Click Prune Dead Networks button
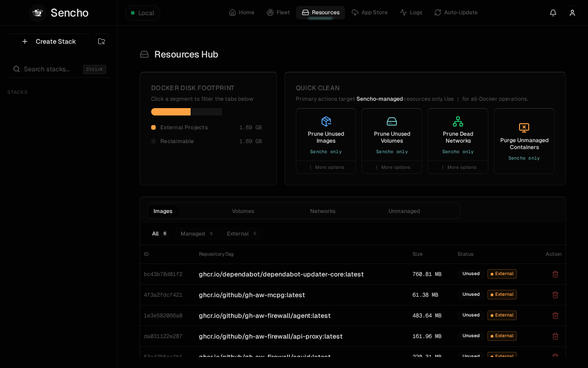Viewport: 588px width, 368px height. pyautogui.click(x=458, y=135)
